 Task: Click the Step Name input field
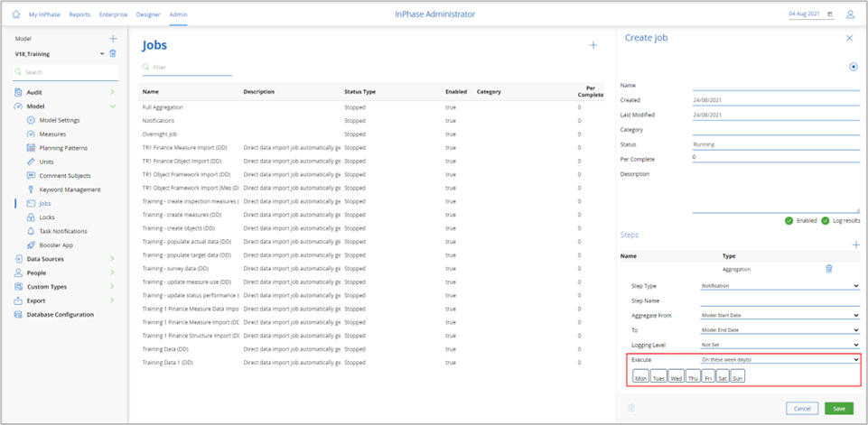click(779, 300)
